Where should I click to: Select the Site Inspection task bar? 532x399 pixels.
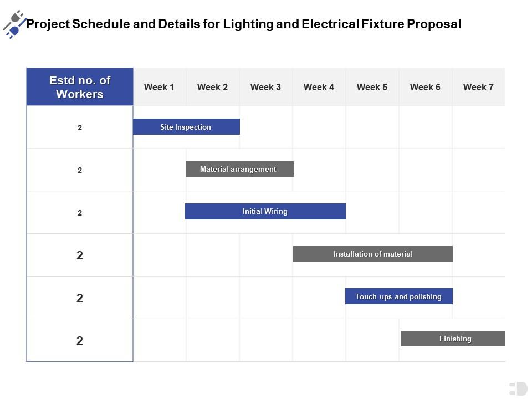click(x=186, y=127)
